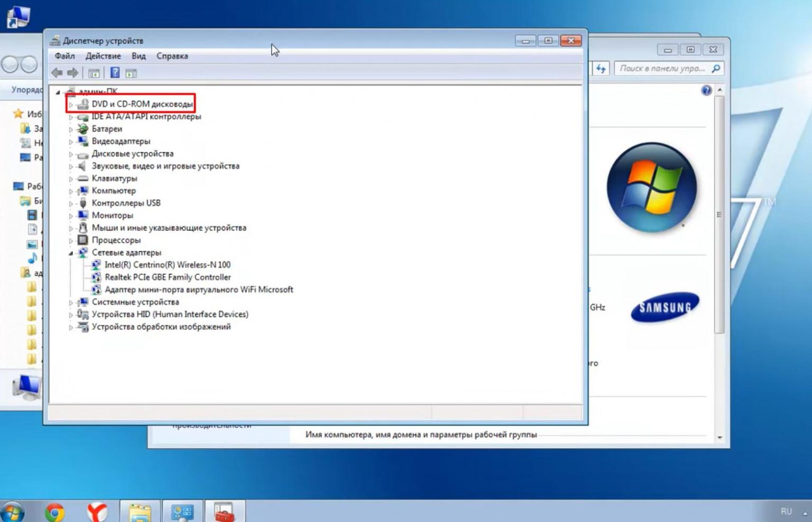This screenshot has width=812, height=522.
Task: Click the Back arrow in Device Manager toolbar
Action: coord(57,73)
